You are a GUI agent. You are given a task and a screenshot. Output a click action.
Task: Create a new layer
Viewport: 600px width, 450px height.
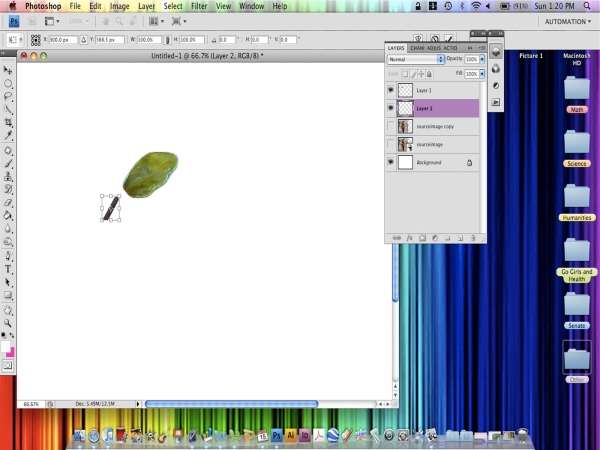(x=460, y=238)
